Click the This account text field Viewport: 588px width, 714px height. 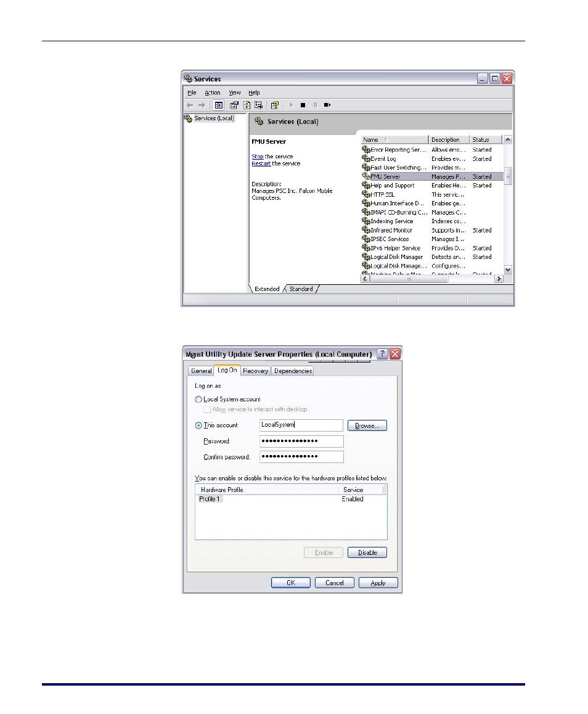pos(301,425)
